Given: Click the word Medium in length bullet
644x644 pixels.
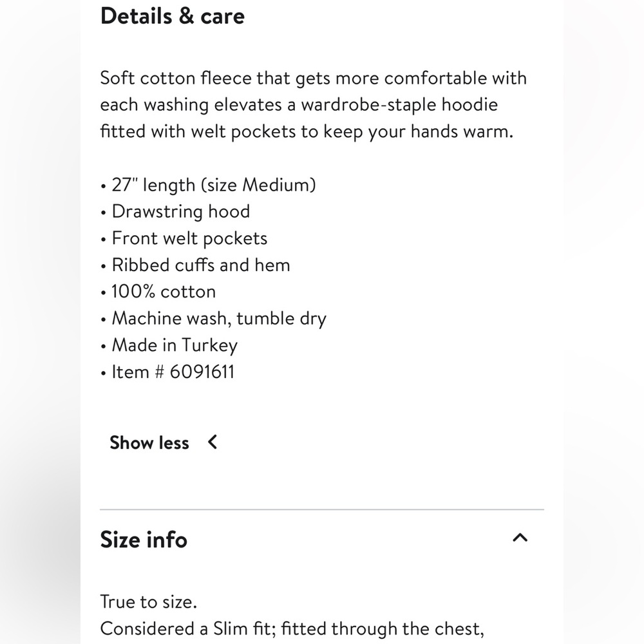Looking at the screenshot, I should (278, 185).
